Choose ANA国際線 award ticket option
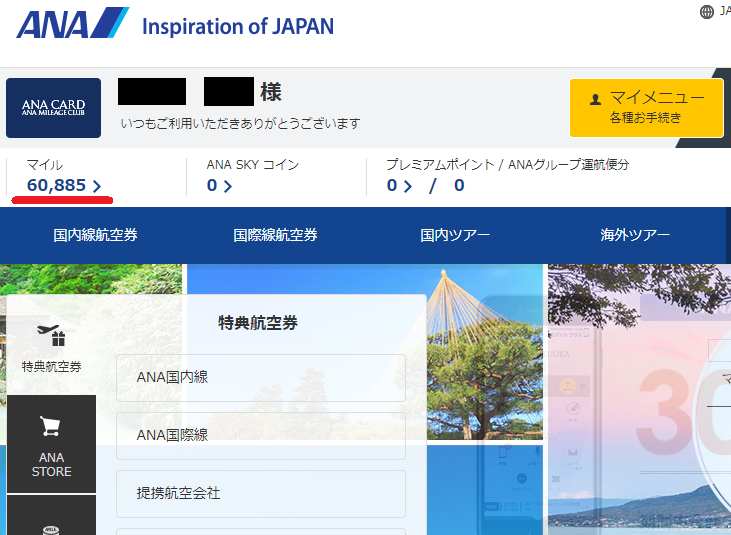 261,436
